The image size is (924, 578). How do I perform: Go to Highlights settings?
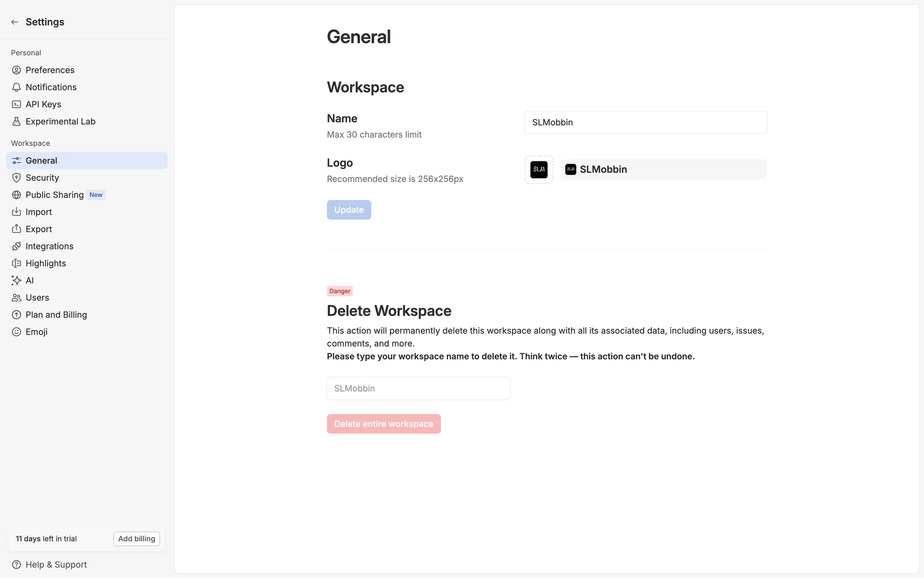[x=46, y=263]
